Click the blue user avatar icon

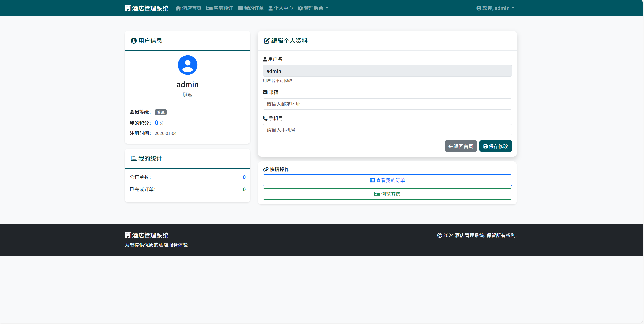(188, 65)
